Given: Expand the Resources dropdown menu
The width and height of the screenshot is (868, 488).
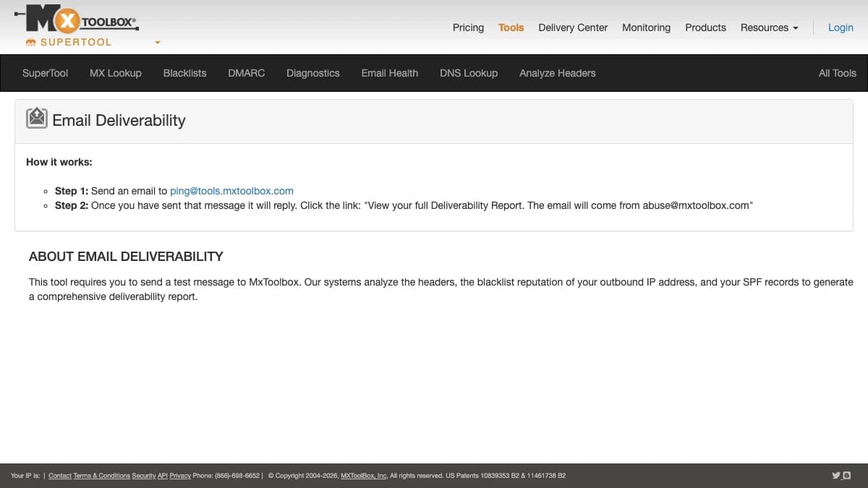Looking at the screenshot, I should pos(769,27).
